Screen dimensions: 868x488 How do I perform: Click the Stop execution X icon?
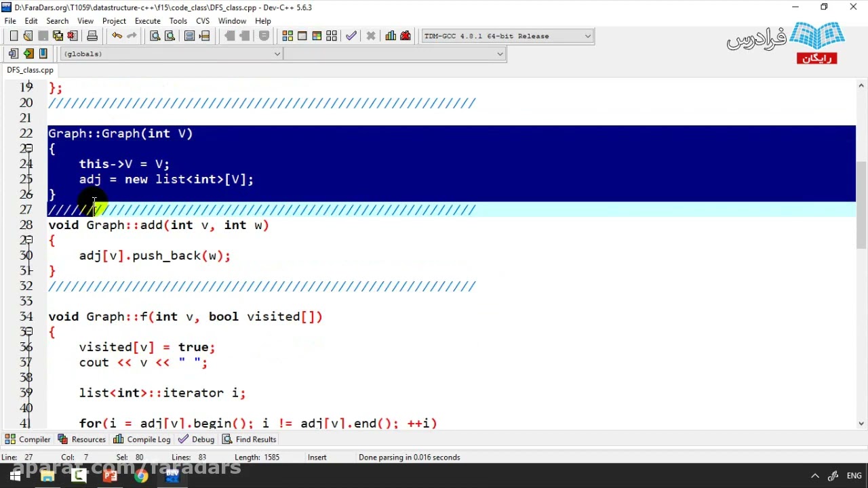pyautogui.click(x=371, y=36)
